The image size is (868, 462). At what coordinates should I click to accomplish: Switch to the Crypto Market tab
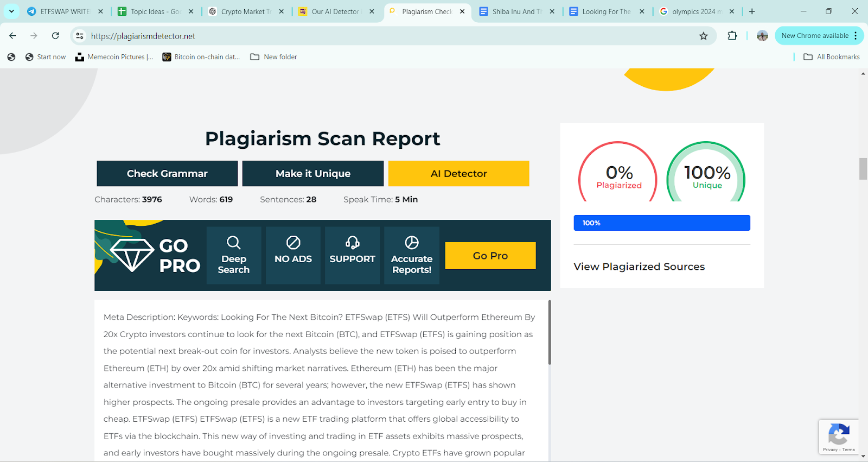click(x=240, y=11)
